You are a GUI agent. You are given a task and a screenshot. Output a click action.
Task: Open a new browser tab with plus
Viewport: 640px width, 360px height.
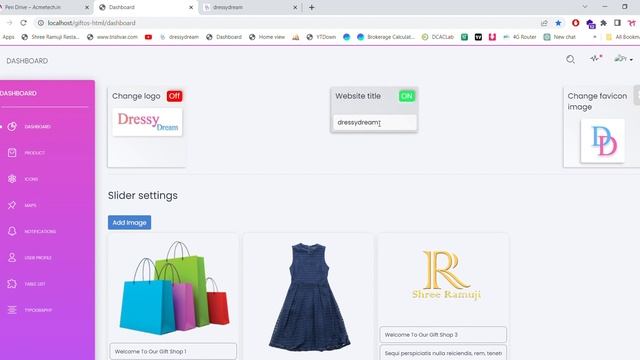pos(312,7)
